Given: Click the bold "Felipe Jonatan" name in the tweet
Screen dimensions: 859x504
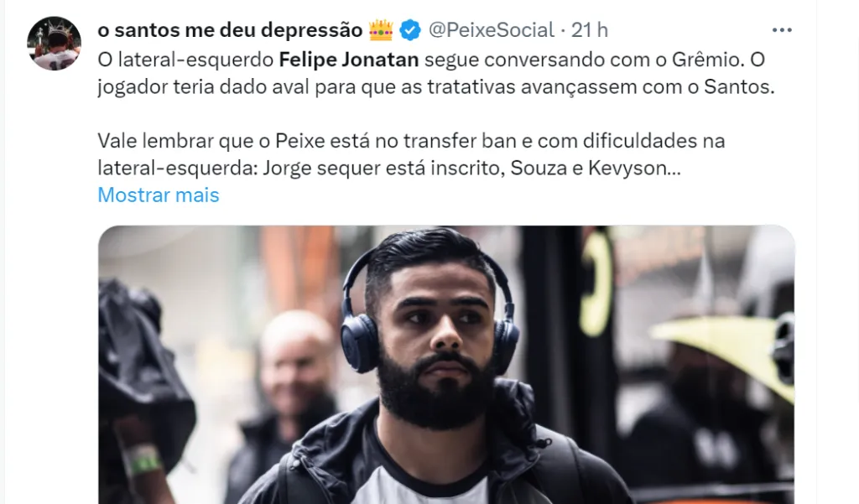Looking at the screenshot, I should pyautogui.click(x=349, y=60).
